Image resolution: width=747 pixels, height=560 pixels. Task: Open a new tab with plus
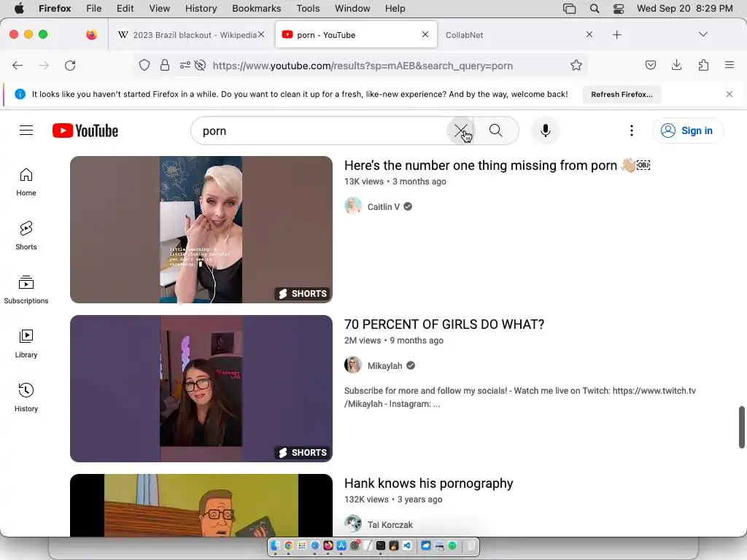click(x=617, y=35)
